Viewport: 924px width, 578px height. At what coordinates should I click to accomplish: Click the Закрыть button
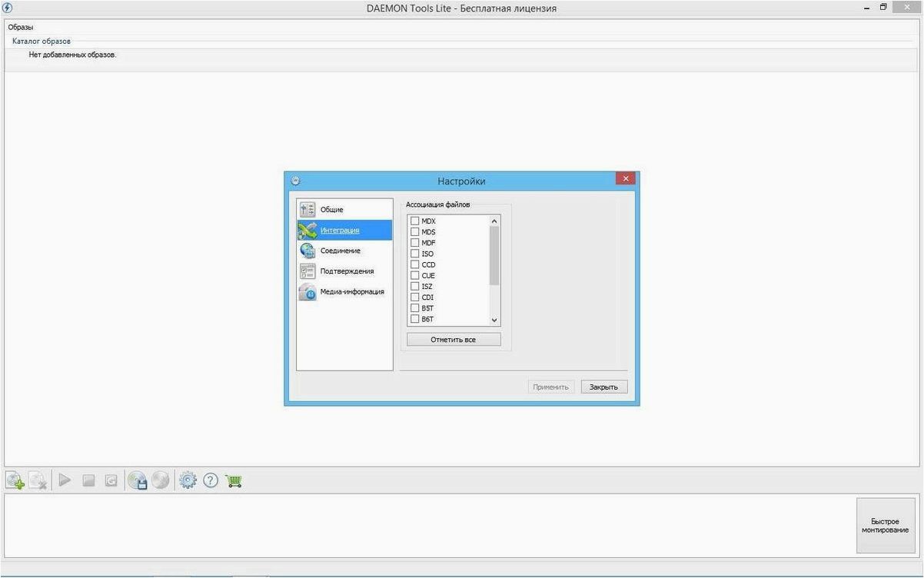click(x=604, y=387)
